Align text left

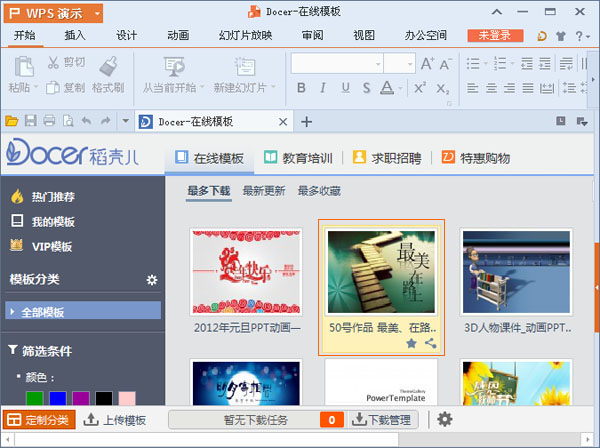coord(473,88)
